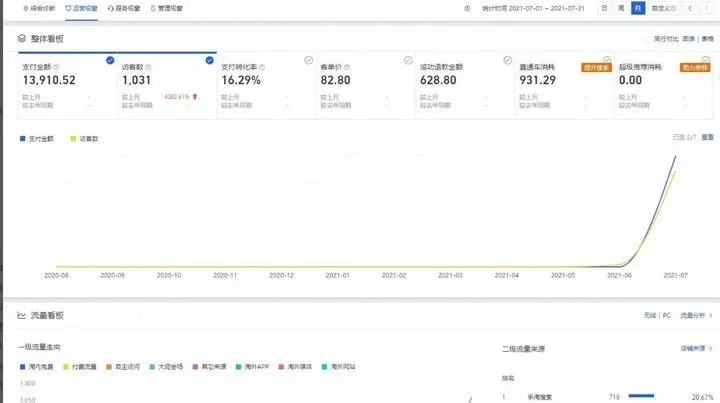Click the red up arrow on 访客数 card

[x=195, y=97]
